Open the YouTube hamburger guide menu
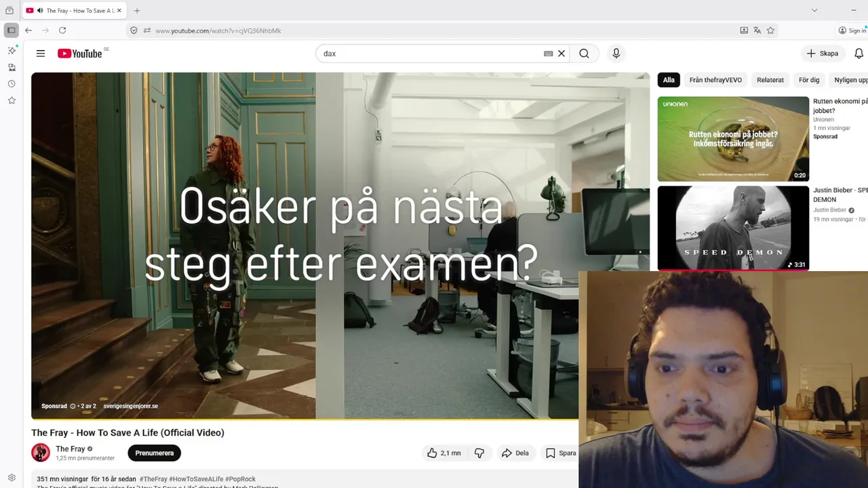868x488 pixels. 41,54
